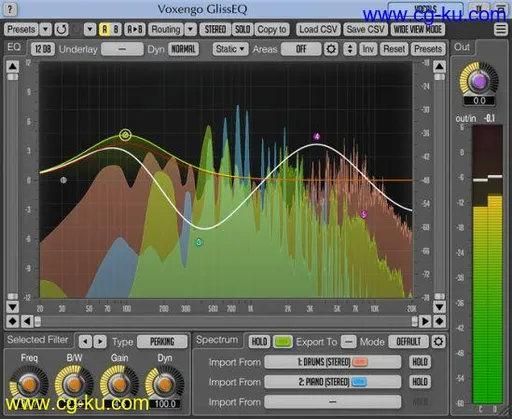Click the Freq knob
Viewport: 512px width, 419px height.
pos(29,384)
